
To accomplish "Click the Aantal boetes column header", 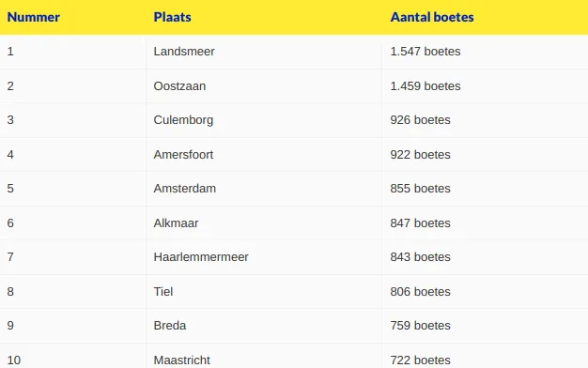I will (x=432, y=17).
